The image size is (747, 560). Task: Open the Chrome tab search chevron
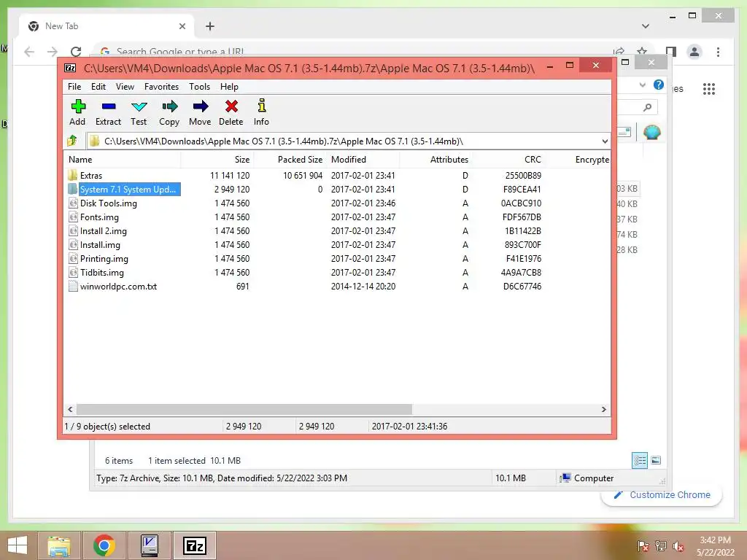pyautogui.click(x=645, y=26)
